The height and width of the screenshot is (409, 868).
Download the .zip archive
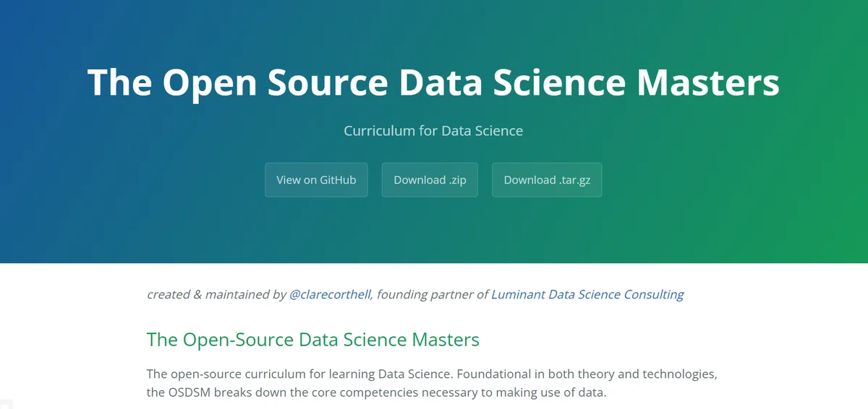430,180
